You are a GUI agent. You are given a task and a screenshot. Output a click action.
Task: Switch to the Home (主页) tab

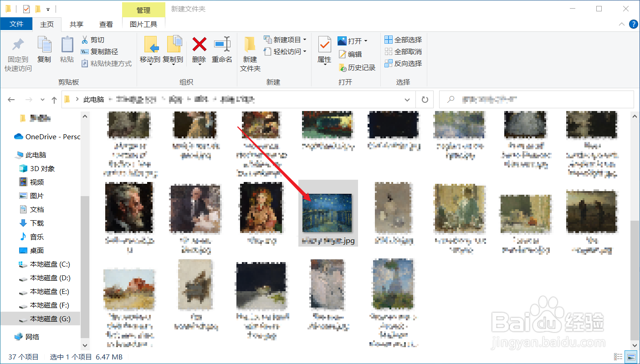click(47, 24)
